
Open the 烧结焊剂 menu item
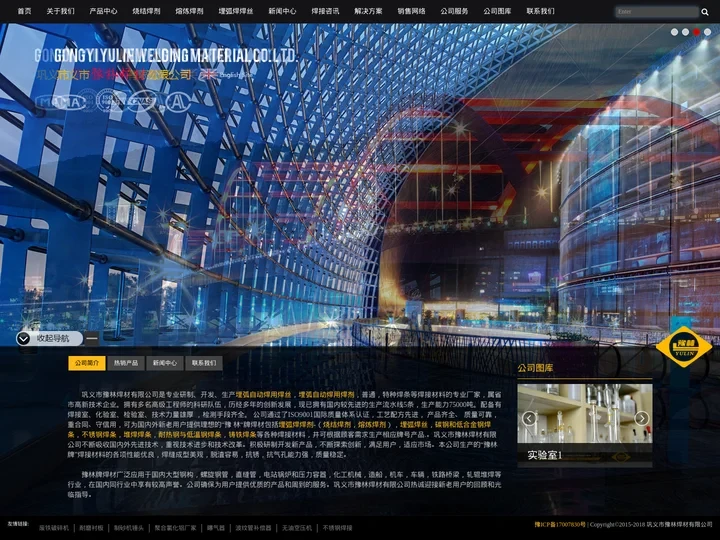click(x=146, y=11)
